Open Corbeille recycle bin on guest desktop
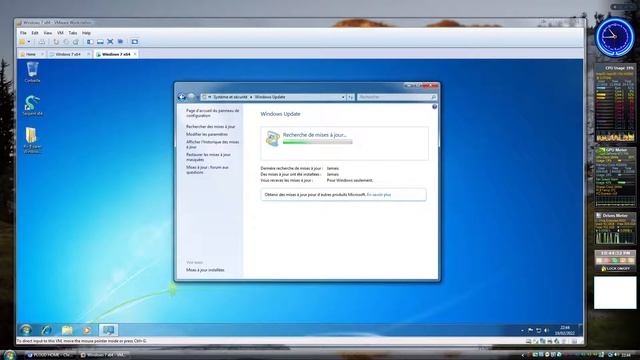 click(x=32, y=72)
